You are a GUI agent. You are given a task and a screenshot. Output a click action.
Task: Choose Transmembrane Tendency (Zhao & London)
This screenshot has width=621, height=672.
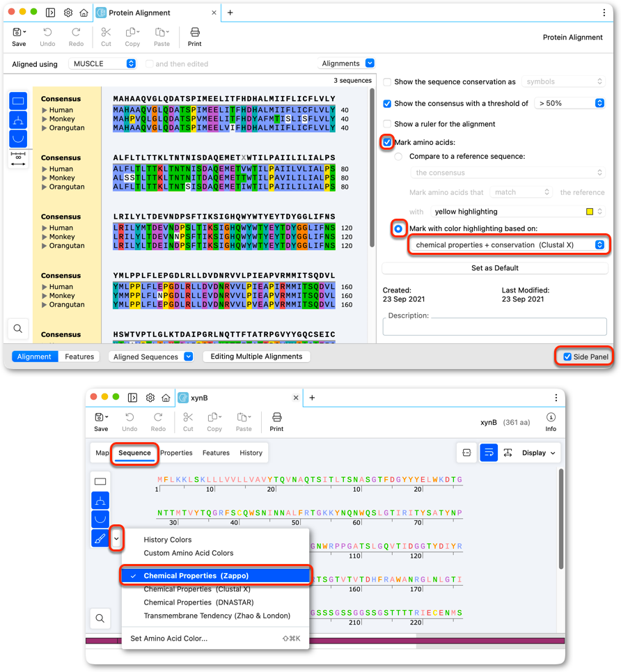pos(216,616)
